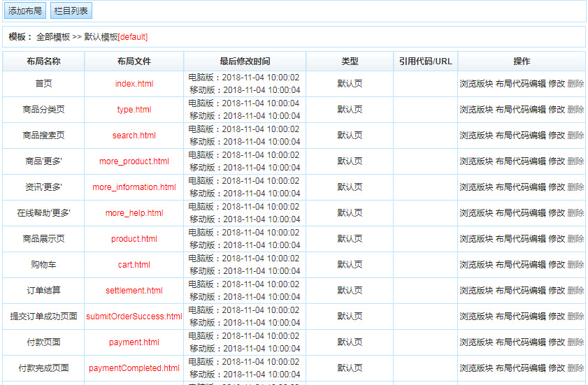Go to 全部模板 breadcrumb link
The height and width of the screenshot is (385, 588).
click(53, 37)
